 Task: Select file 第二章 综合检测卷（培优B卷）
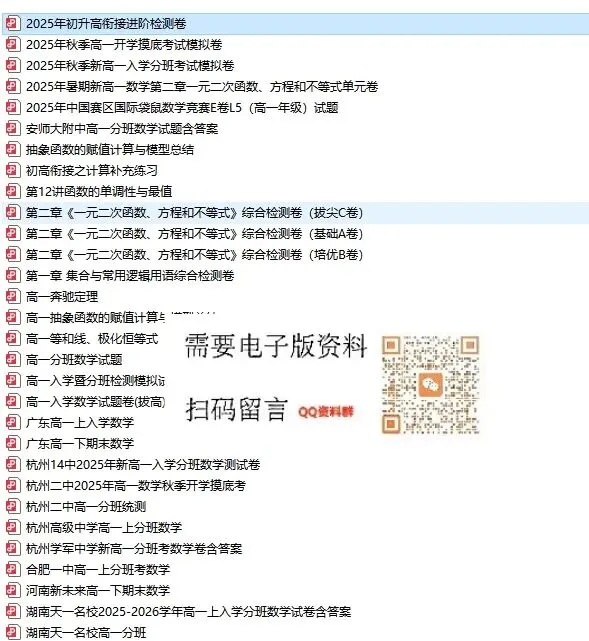194,254
